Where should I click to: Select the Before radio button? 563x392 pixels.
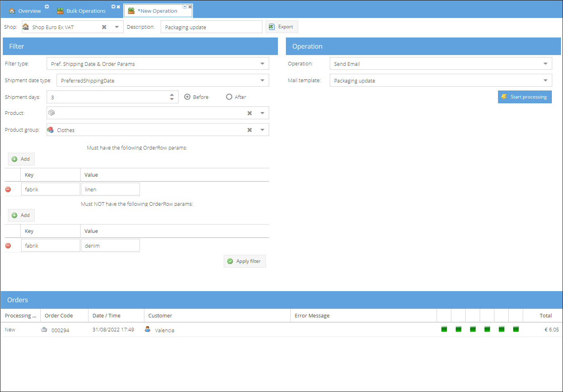187,97
